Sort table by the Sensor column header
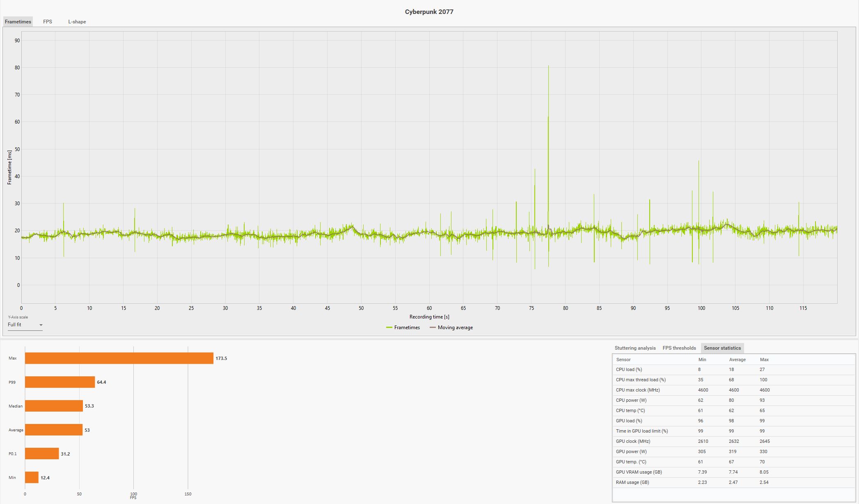The image size is (859, 504). [623, 360]
